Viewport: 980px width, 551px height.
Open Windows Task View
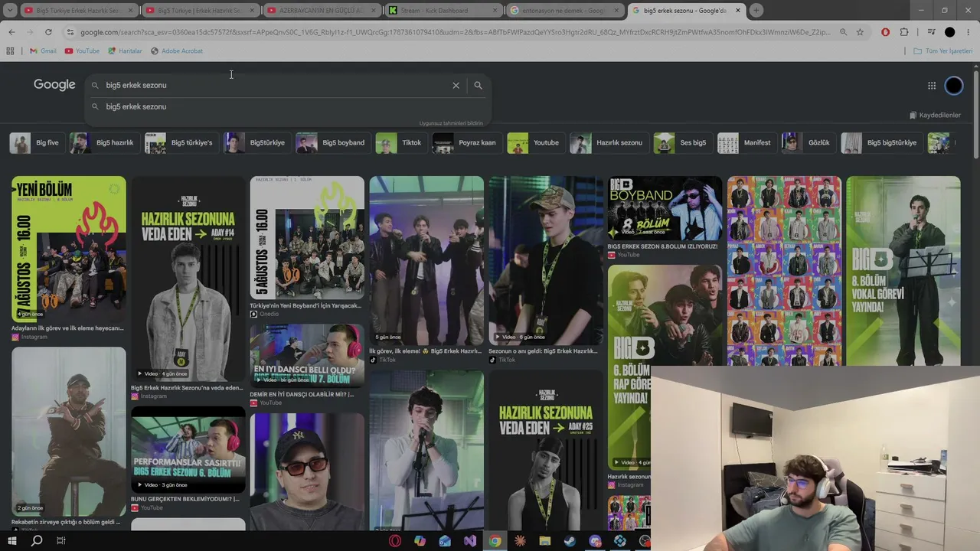click(60, 541)
